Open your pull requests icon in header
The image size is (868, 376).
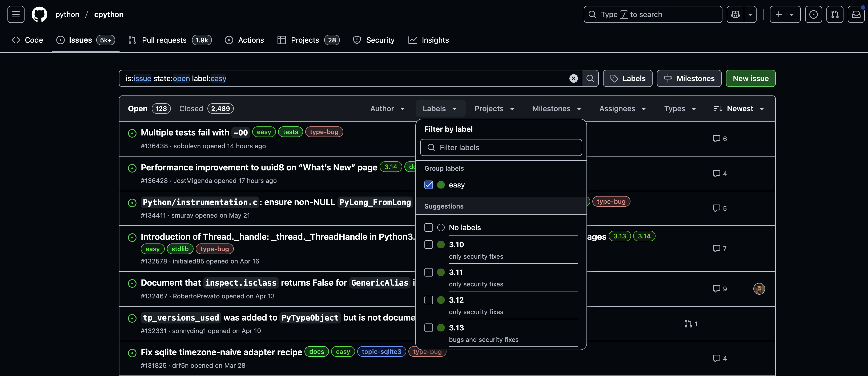(835, 14)
